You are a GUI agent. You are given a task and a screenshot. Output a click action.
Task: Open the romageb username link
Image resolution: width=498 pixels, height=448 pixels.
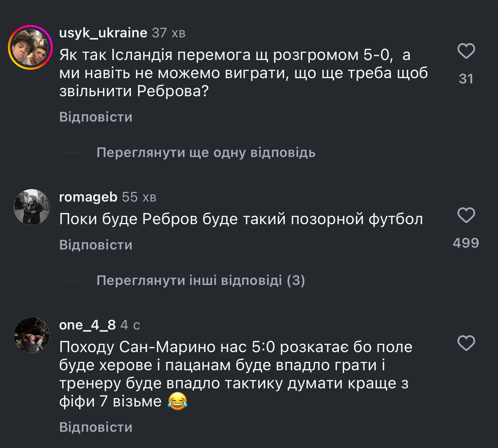coord(88,197)
